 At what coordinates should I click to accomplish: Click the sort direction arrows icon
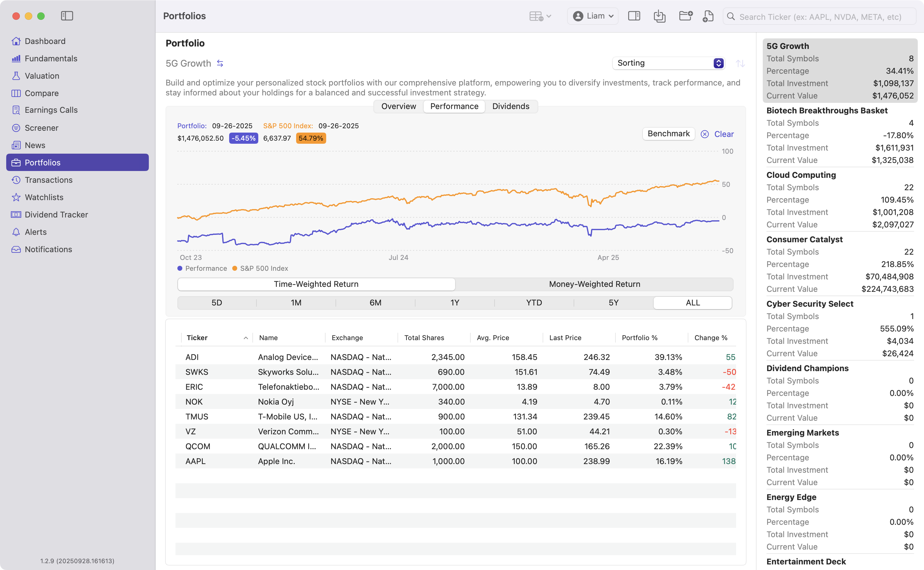click(x=740, y=63)
